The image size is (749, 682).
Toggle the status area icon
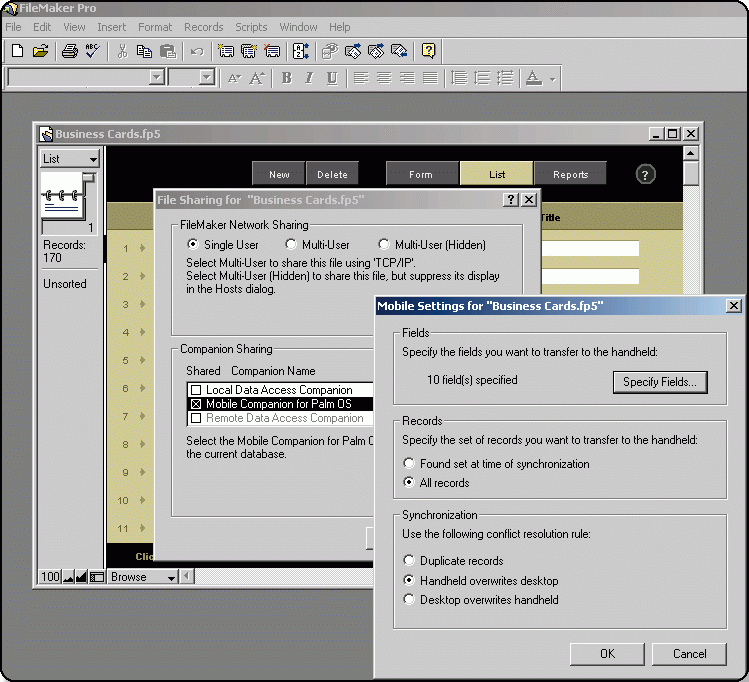click(x=97, y=577)
